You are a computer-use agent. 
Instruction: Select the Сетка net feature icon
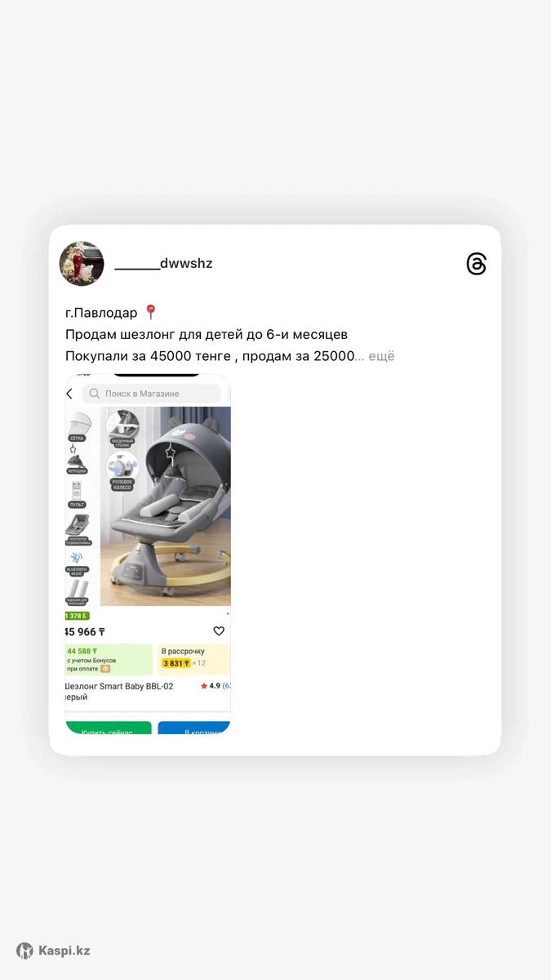click(78, 427)
